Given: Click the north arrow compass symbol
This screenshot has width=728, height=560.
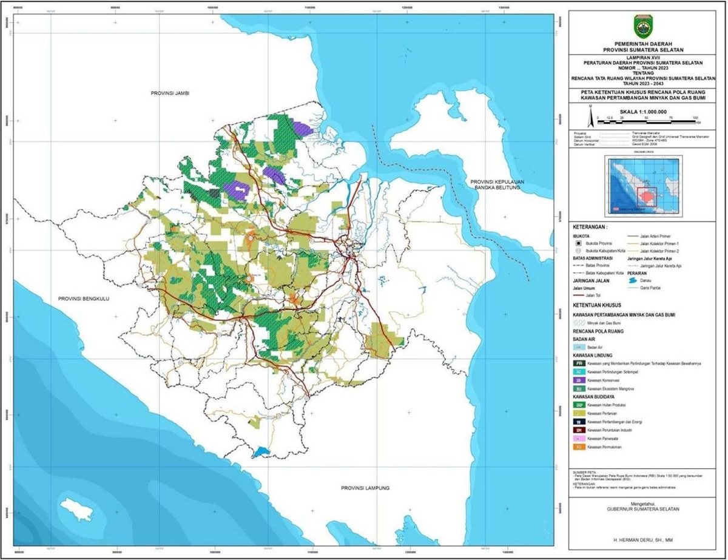Looking at the screenshot, I should tap(589, 115).
